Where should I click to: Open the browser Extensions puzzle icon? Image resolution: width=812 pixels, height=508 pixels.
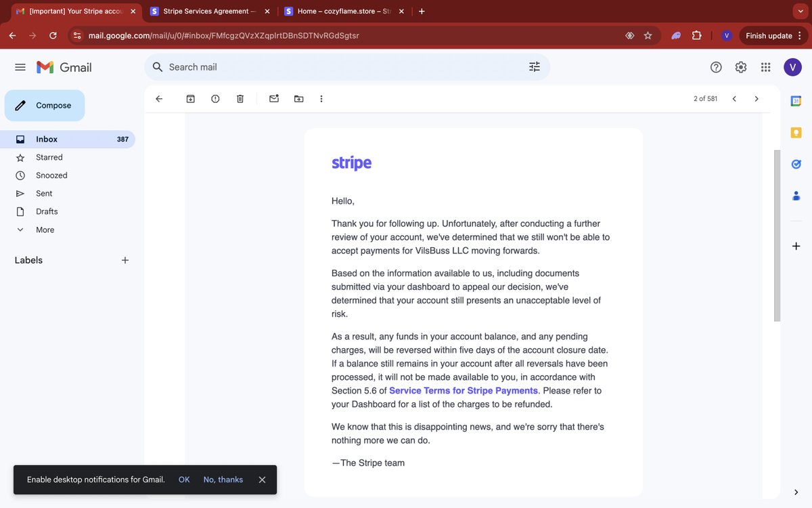(x=696, y=35)
